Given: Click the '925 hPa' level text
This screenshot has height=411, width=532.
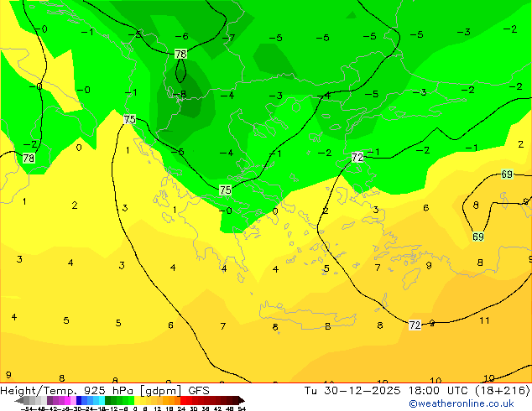Looking at the screenshot, I should (x=109, y=391).
